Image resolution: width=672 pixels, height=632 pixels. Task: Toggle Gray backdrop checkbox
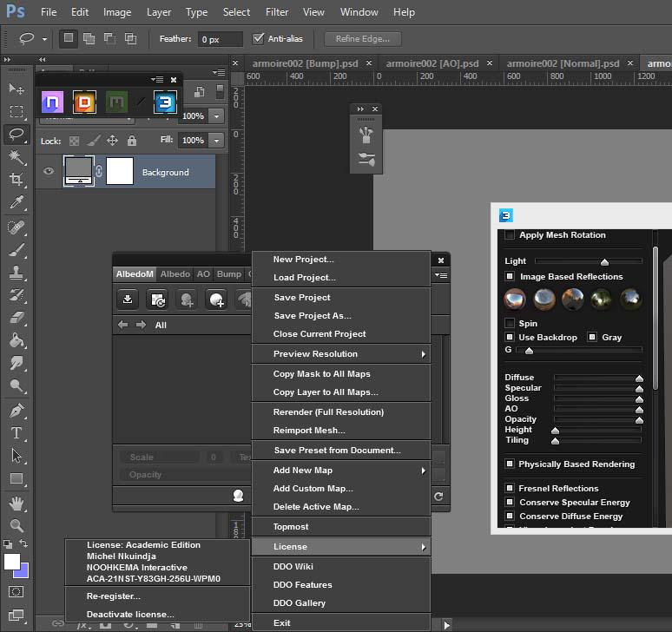pos(592,337)
